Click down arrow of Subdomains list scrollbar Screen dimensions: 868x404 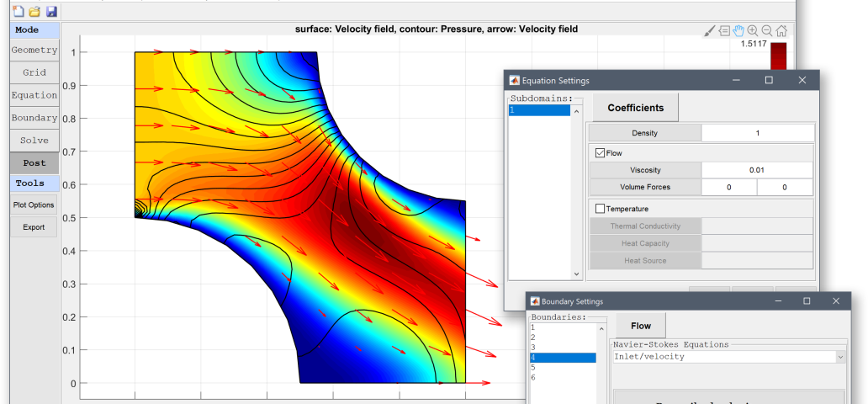tap(576, 274)
